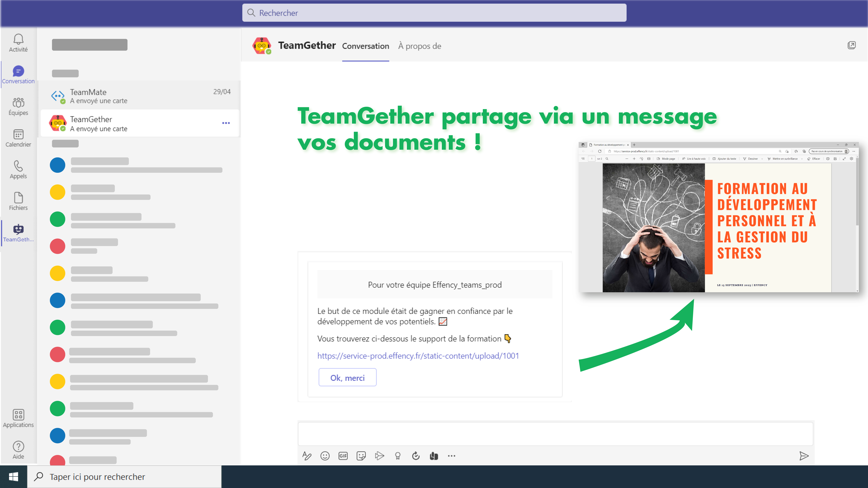Click the formation PDF preview image

pos(717,227)
